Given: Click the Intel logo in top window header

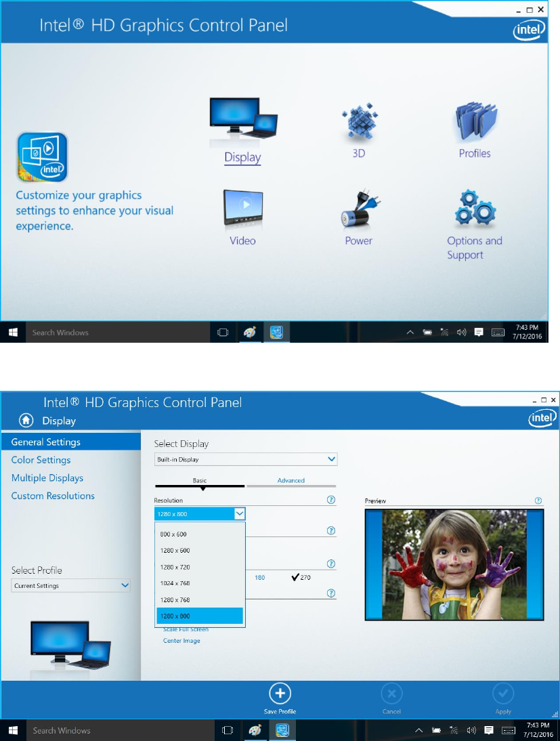Looking at the screenshot, I should tap(530, 30).
